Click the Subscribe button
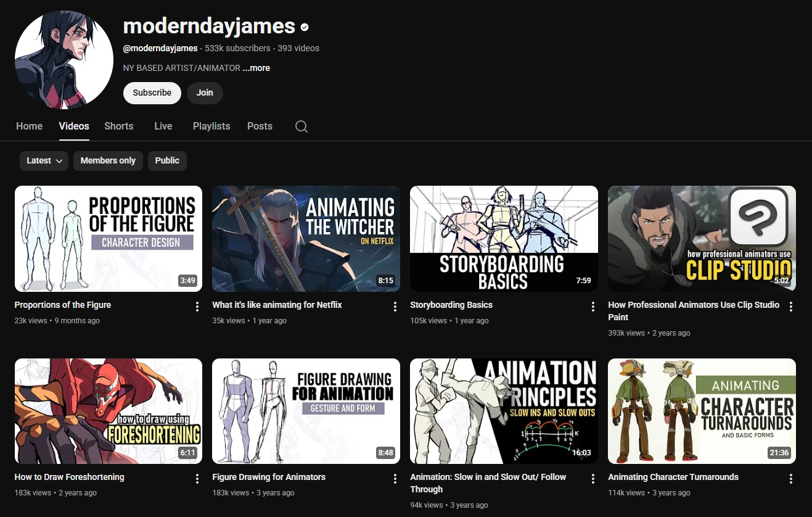Image resolution: width=812 pixels, height=517 pixels. (152, 93)
